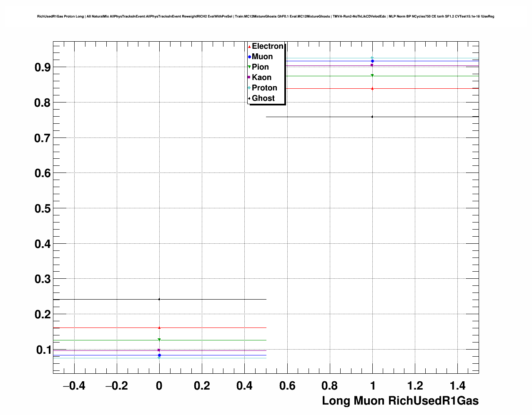Select the 'Kaon' legend text label
532x415 pixels.
261,77
